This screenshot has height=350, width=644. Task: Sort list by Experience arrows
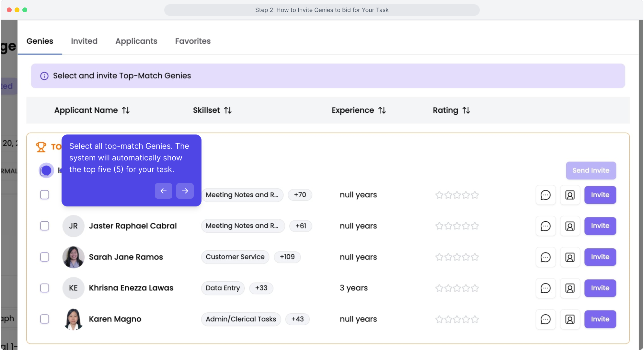382,111
